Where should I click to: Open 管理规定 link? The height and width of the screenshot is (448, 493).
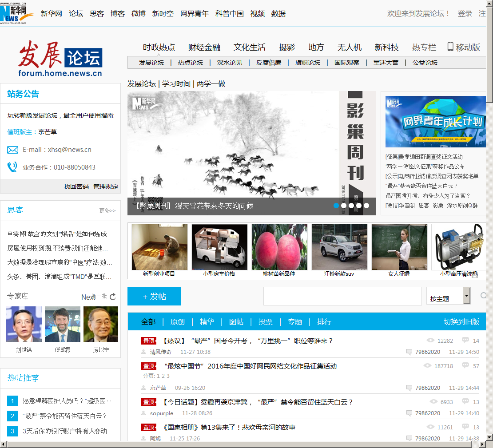[x=106, y=186]
